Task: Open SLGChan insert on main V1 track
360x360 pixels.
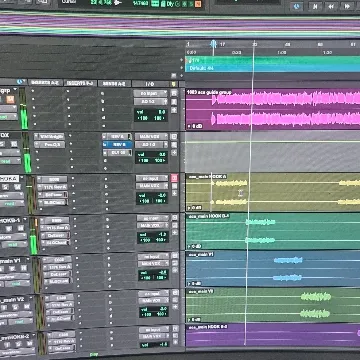Action: tap(57, 281)
